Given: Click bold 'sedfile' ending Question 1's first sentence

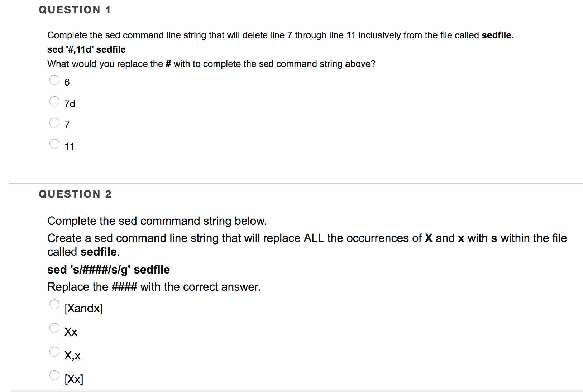Looking at the screenshot, I should tap(496, 35).
